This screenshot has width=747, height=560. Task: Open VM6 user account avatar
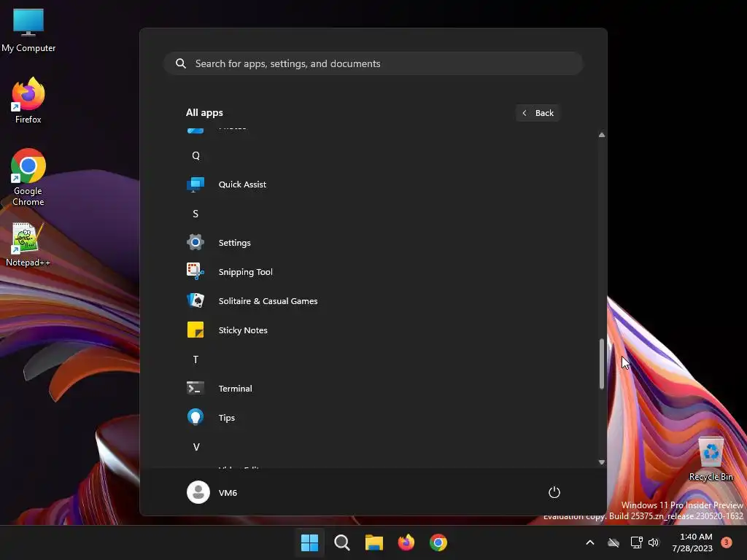click(x=198, y=492)
